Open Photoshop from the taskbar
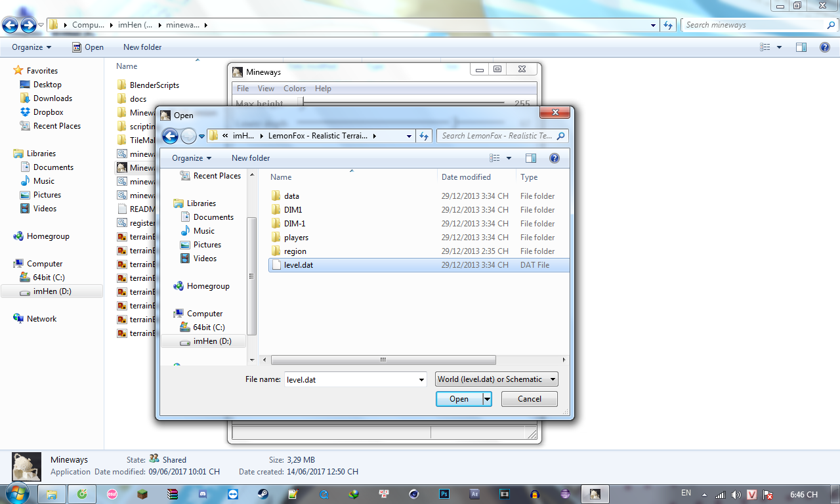840x504 pixels. tap(444, 494)
